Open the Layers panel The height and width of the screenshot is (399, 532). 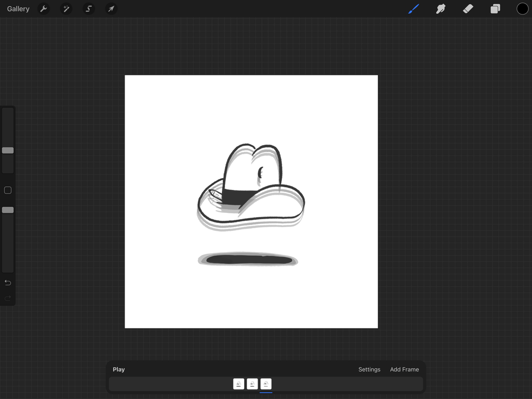coord(495,9)
